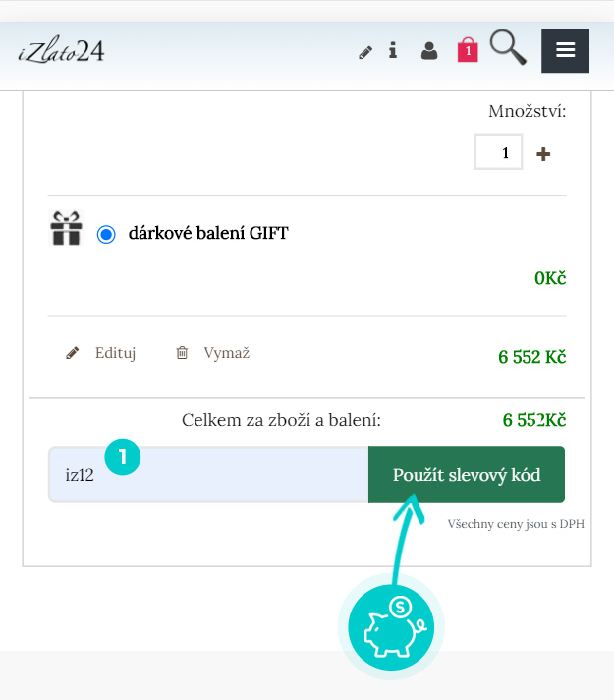Open the hamburger menu

coord(565,50)
